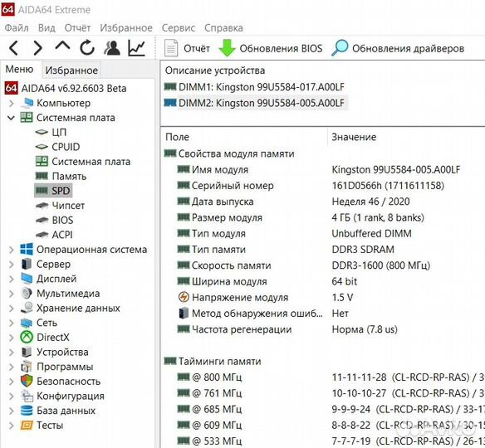Viewport: 485px width, 448px height.
Task: Click the Неделя 46 / 2020 value
Action: [x=370, y=202]
